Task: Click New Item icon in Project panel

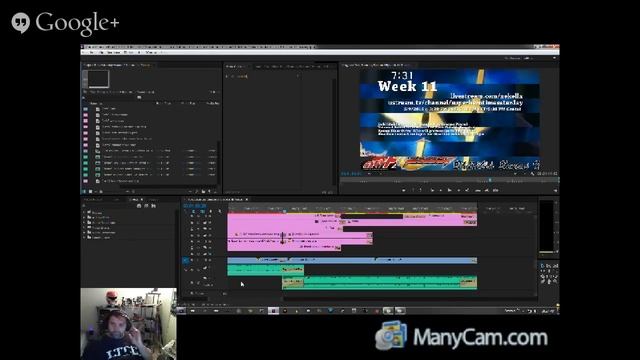Action: coord(210,191)
